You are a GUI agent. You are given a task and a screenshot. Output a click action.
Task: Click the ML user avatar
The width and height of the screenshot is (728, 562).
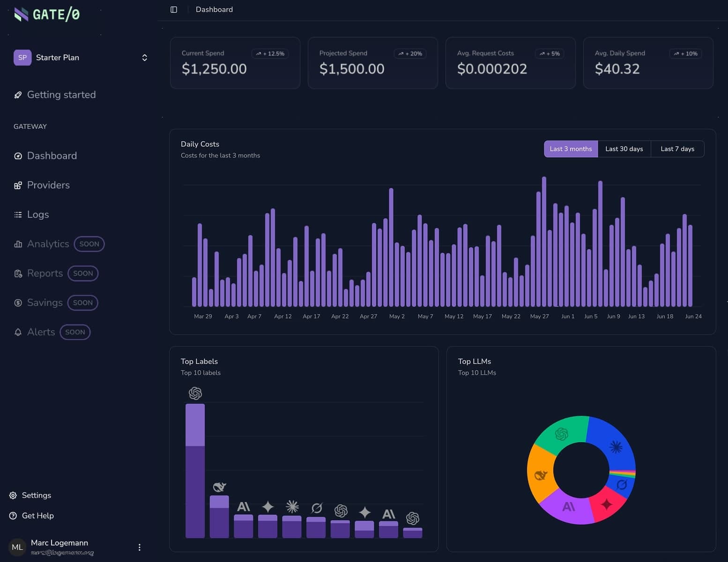point(17,547)
